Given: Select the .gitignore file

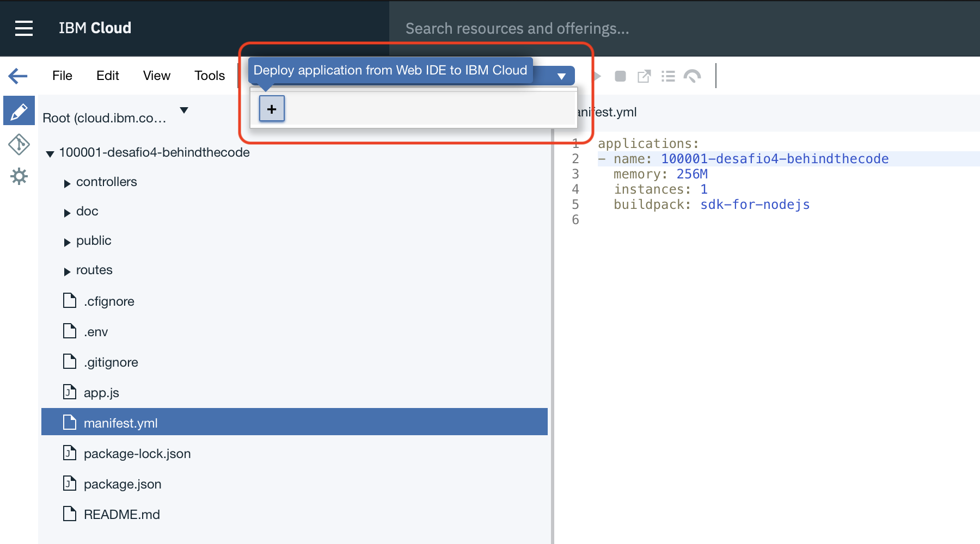Looking at the screenshot, I should coord(111,362).
